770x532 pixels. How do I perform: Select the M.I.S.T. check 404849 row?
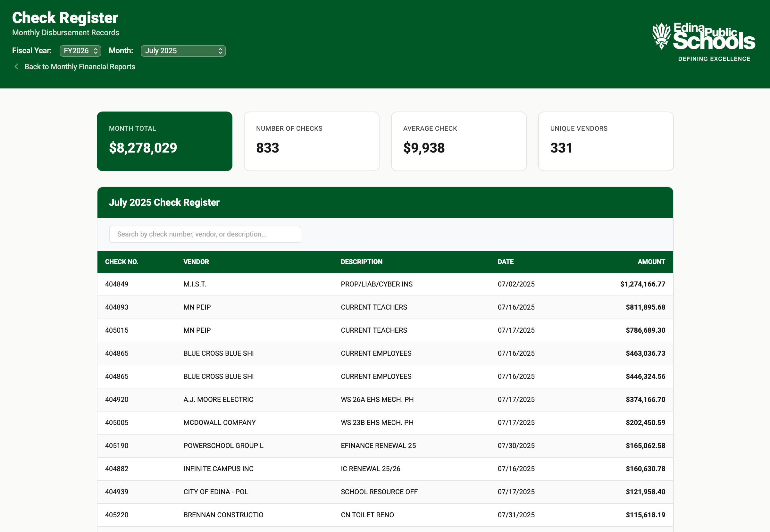(x=385, y=284)
